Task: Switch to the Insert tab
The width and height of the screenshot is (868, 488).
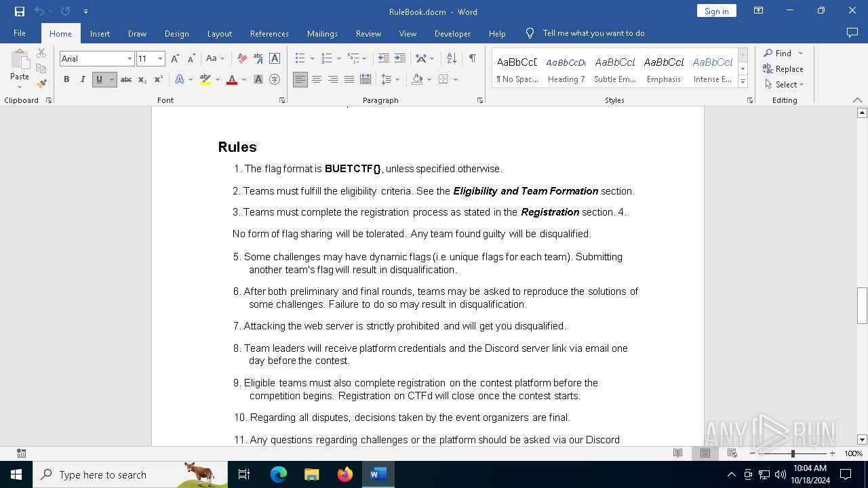Action: point(100,33)
